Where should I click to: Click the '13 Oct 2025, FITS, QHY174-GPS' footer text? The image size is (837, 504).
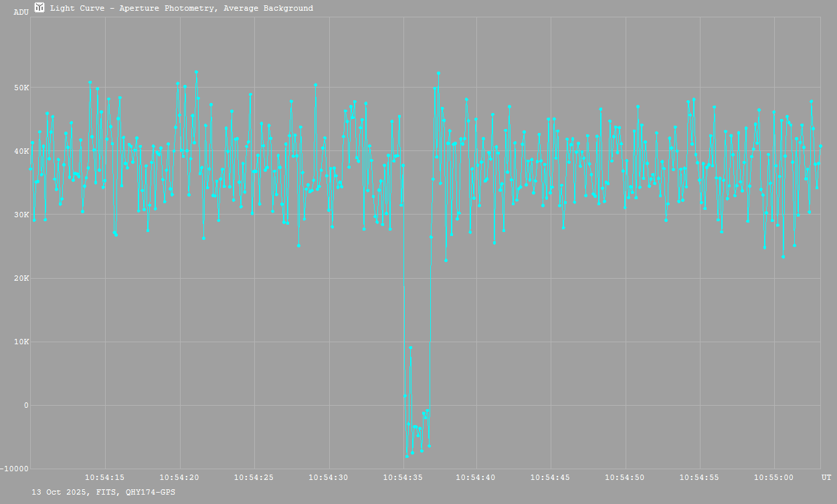click(x=104, y=492)
